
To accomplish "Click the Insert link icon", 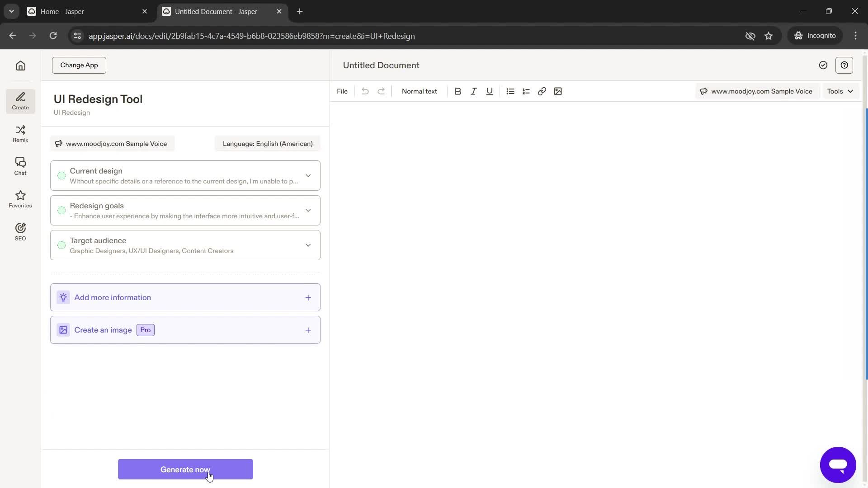I will 542,91.
